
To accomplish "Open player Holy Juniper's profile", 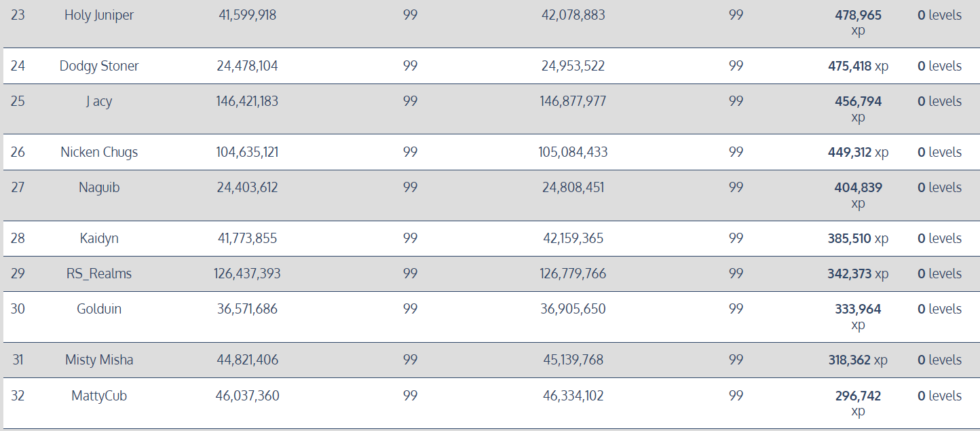I will [99, 15].
